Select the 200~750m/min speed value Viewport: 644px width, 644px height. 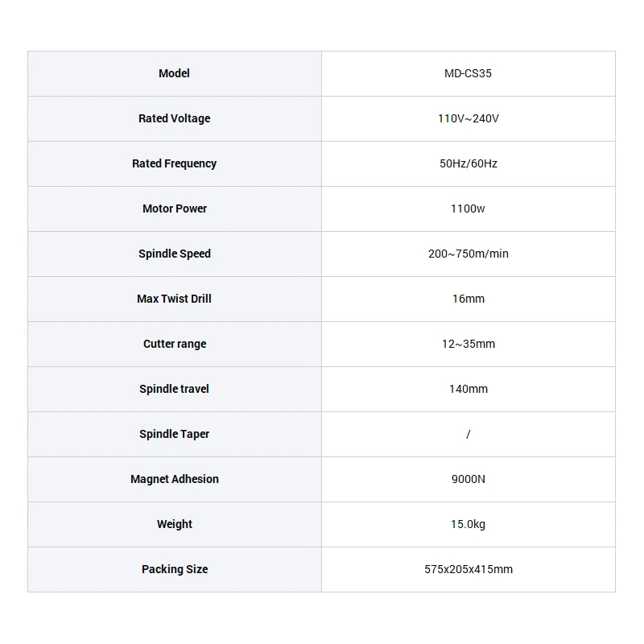(x=468, y=254)
